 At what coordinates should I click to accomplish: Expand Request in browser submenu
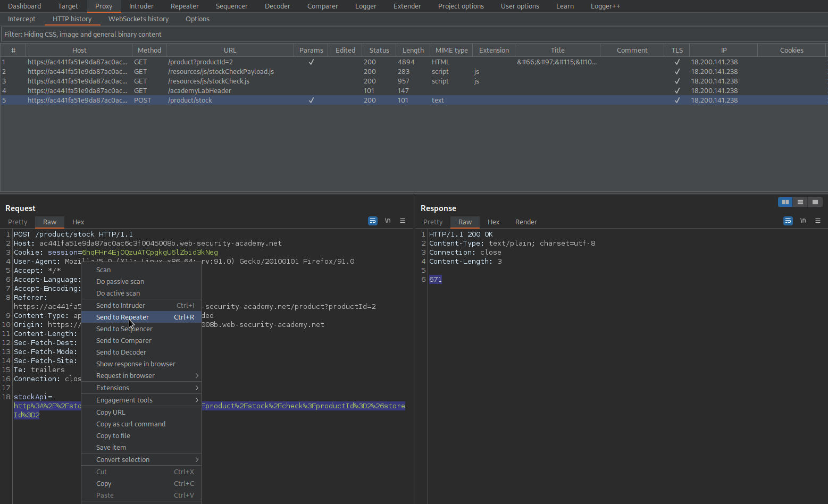coord(141,375)
